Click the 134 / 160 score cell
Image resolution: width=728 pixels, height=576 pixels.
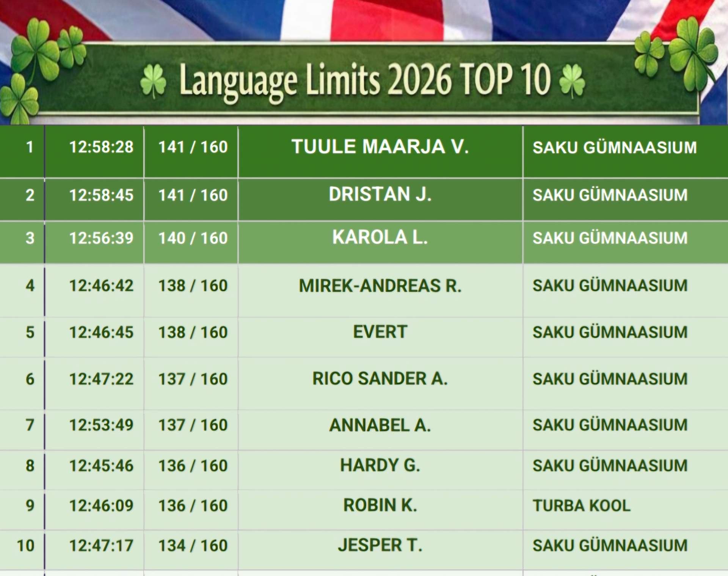(x=193, y=546)
